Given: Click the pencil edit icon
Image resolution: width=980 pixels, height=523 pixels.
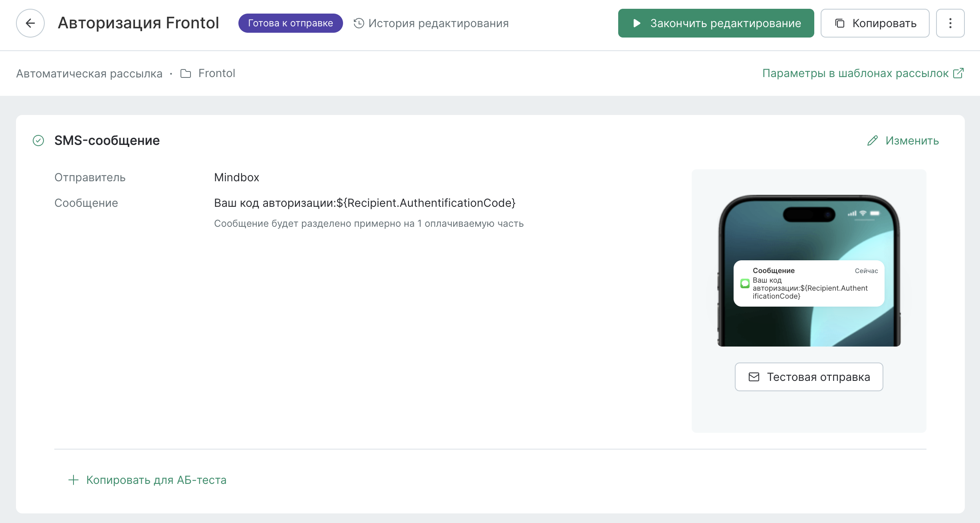Looking at the screenshot, I should coord(873,141).
